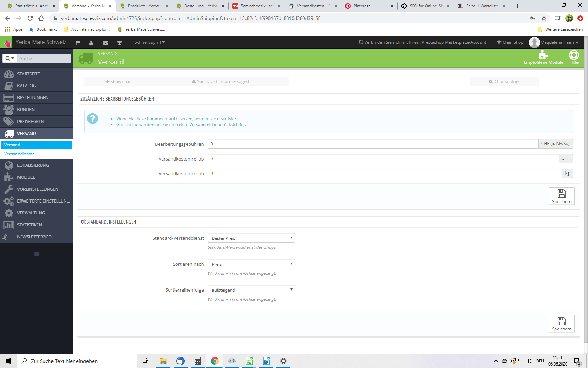This screenshot has width=588, height=368.
Task: Connect to Prestashop Marketplace-Account link
Action: coord(422,42)
